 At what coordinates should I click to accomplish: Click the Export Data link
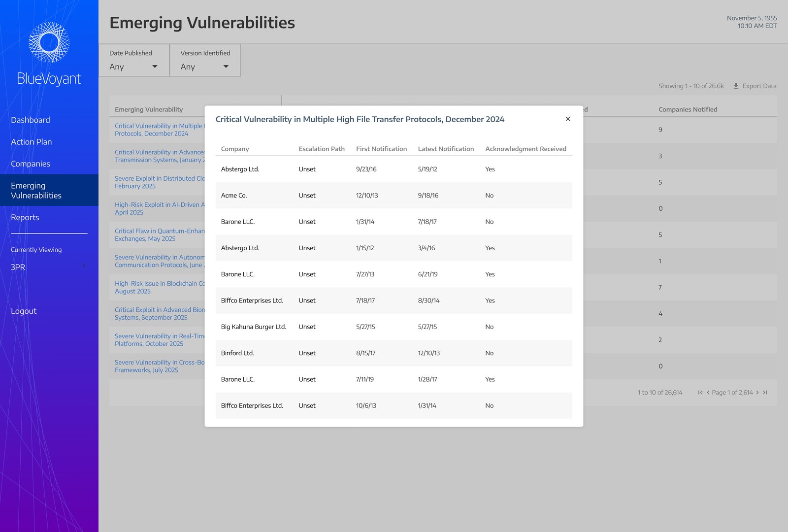pos(755,86)
